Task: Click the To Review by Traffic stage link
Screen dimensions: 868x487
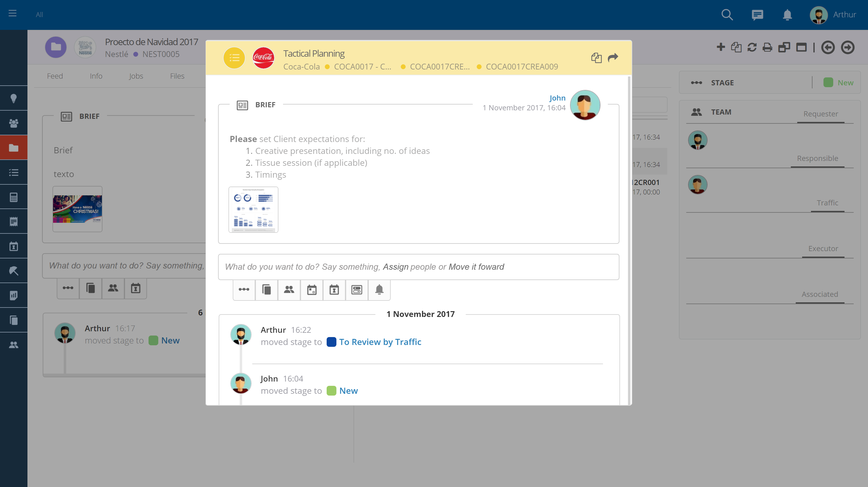Action: pos(380,342)
